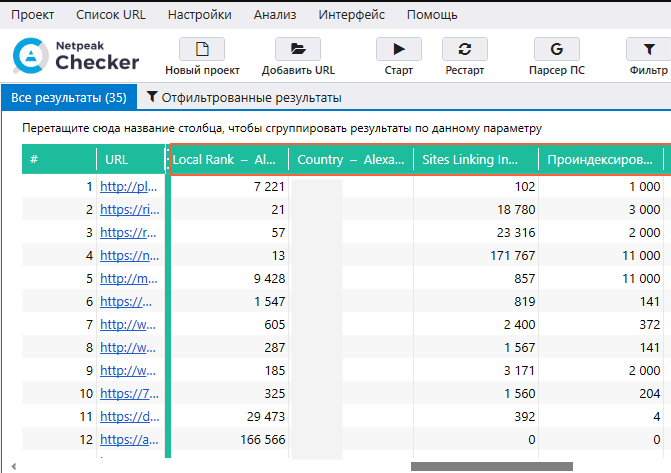Open the Анализ menu

[274, 15]
